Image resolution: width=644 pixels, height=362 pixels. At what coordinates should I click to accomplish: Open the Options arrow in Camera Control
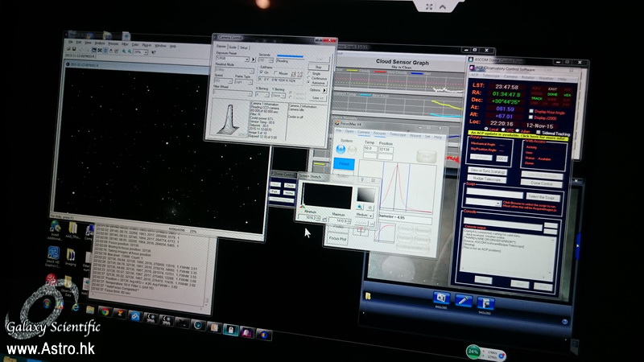click(324, 90)
